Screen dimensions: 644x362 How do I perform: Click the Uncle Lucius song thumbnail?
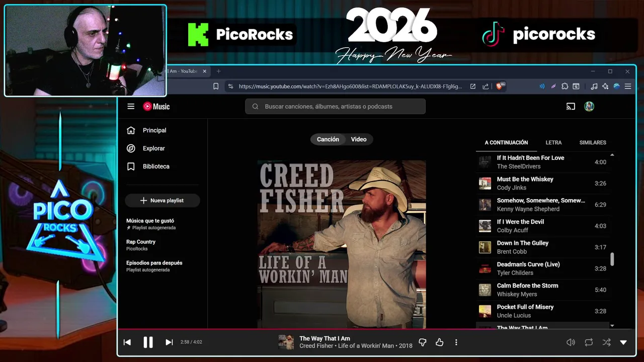click(485, 311)
